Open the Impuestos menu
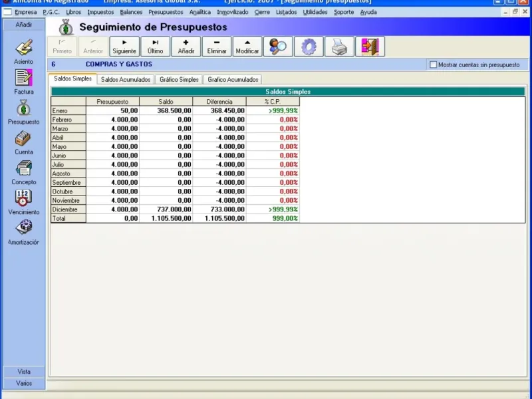This screenshot has height=399, width=532. [100, 12]
